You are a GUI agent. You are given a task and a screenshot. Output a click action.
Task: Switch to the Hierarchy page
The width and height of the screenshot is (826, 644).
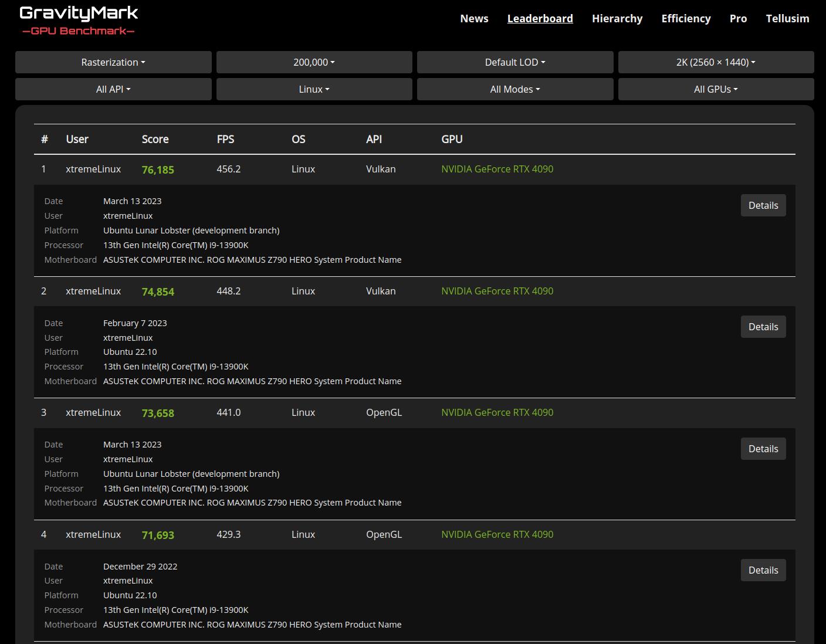point(617,19)
